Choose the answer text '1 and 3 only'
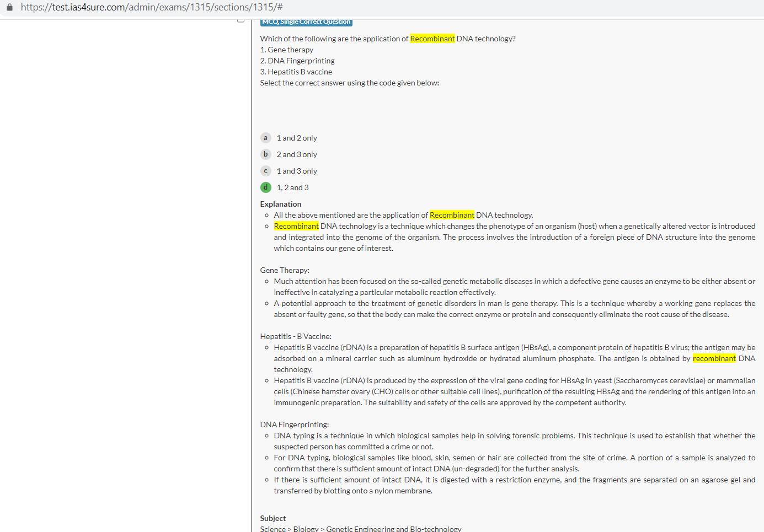764x532 pixels. pos(297,171)
